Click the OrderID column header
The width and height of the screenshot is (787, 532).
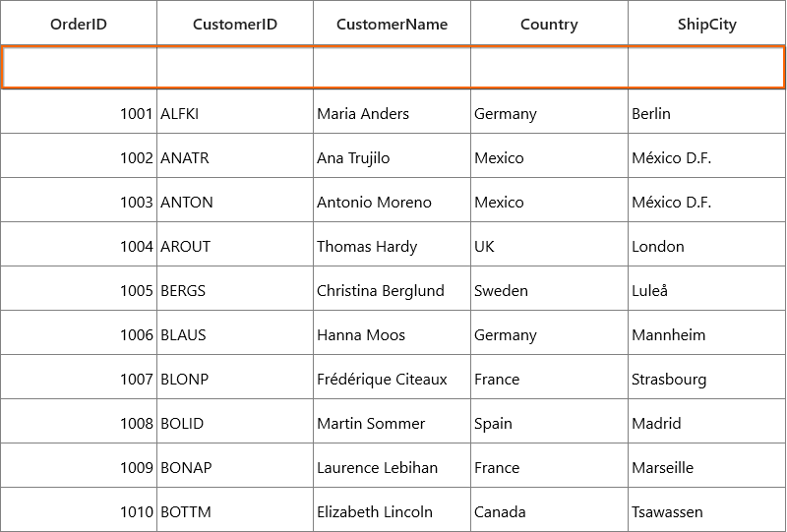tap(79, 23)
